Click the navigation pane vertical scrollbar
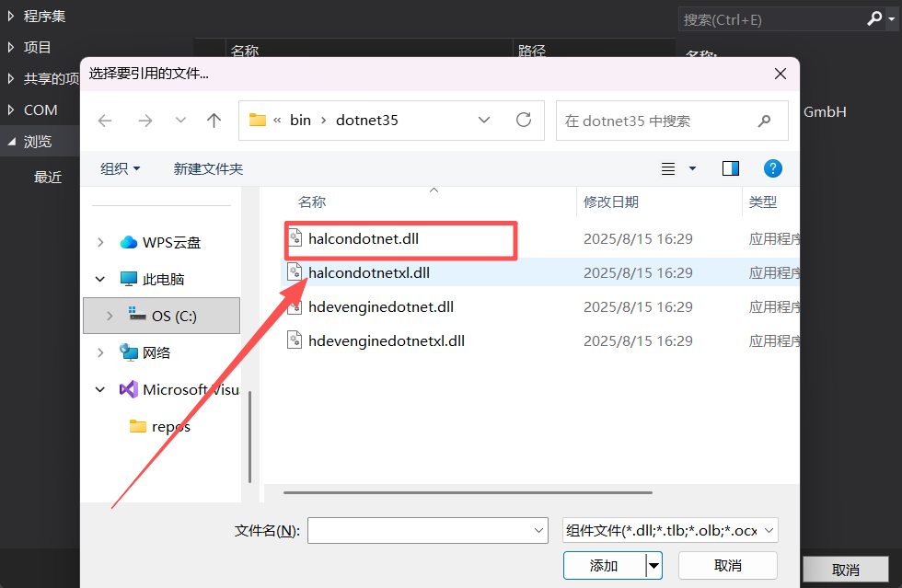This screenshot has width=902, height=588. click(249, 437)
